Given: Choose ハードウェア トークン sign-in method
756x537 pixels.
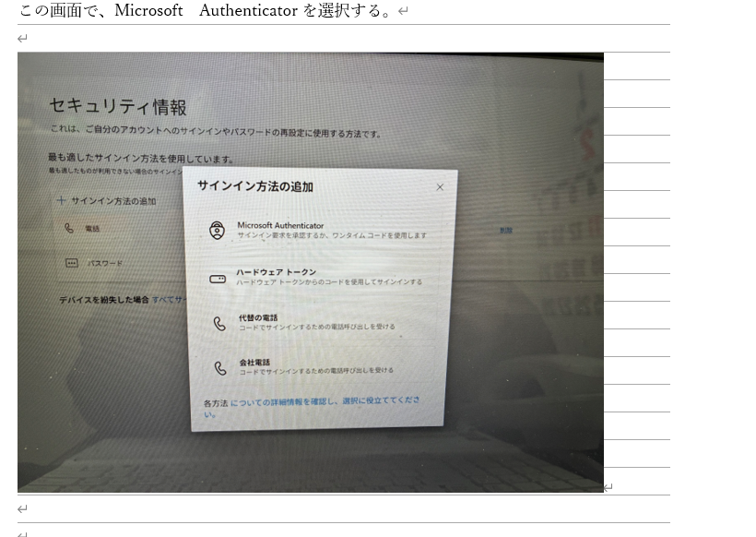Looking at the screenshot, I should tap(276, 272).
